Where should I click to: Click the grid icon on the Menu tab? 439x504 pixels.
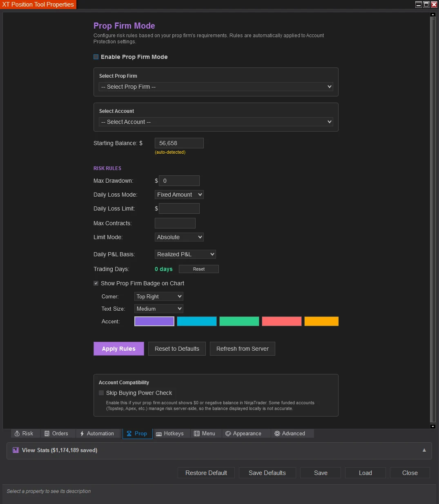(x=196, y=433)
